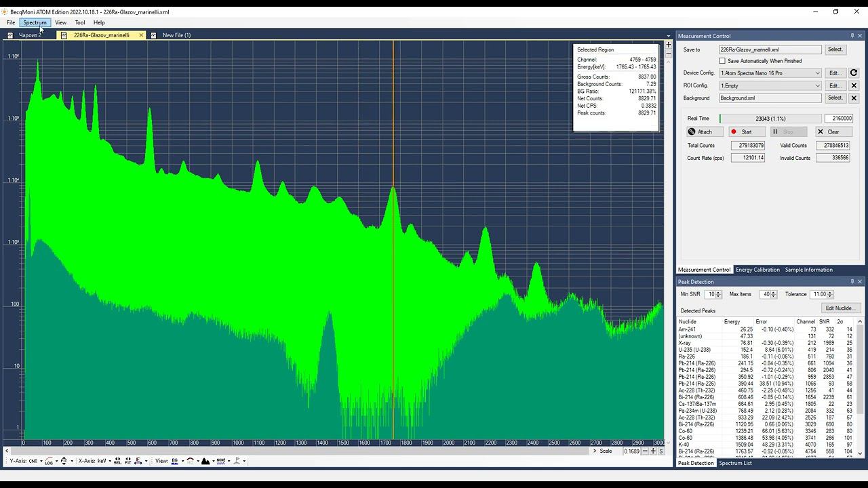Expand the BG view dropdown arrow
This screenshot has width=868, height=488.
pos(182,461)
